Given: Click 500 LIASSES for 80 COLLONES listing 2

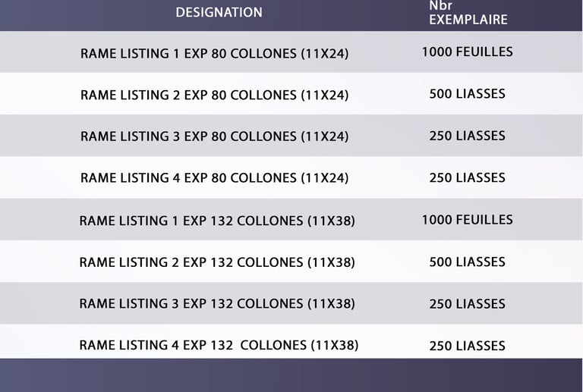Looking at the screenshot, I should pos(467,94).
